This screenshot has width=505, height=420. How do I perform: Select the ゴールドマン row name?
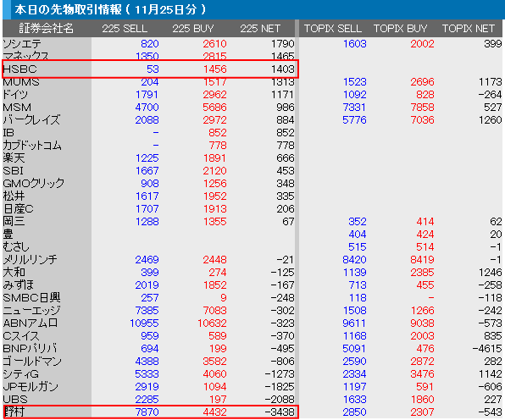[32, 361]
